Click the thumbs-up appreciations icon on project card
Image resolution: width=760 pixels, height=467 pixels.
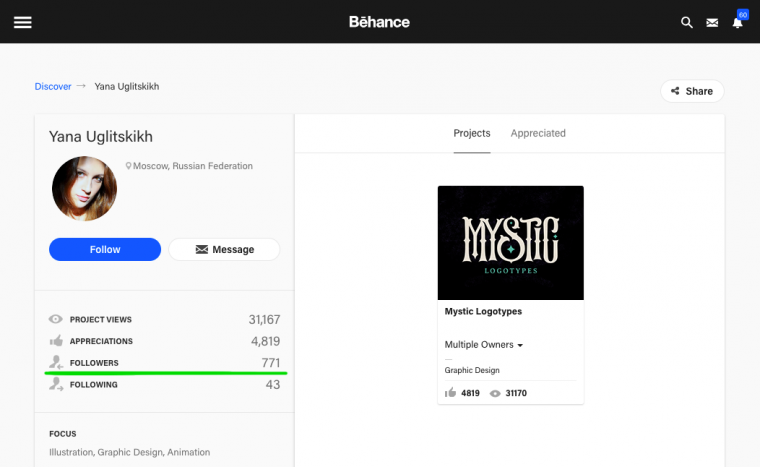point(450,393)
